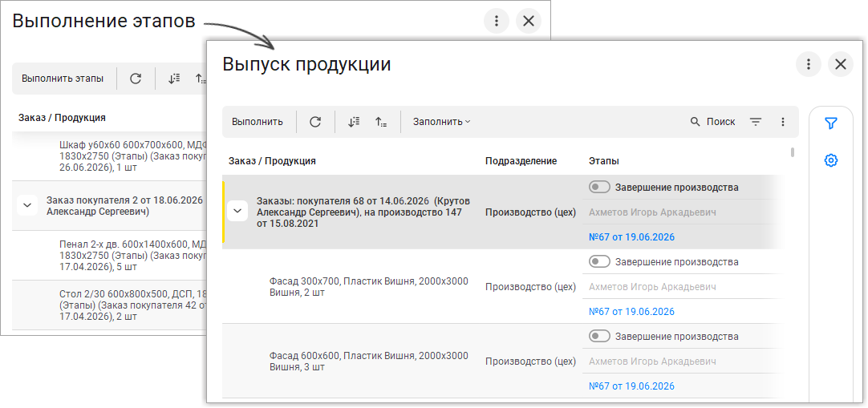Click the Подразделение column header

coord(521,161)
